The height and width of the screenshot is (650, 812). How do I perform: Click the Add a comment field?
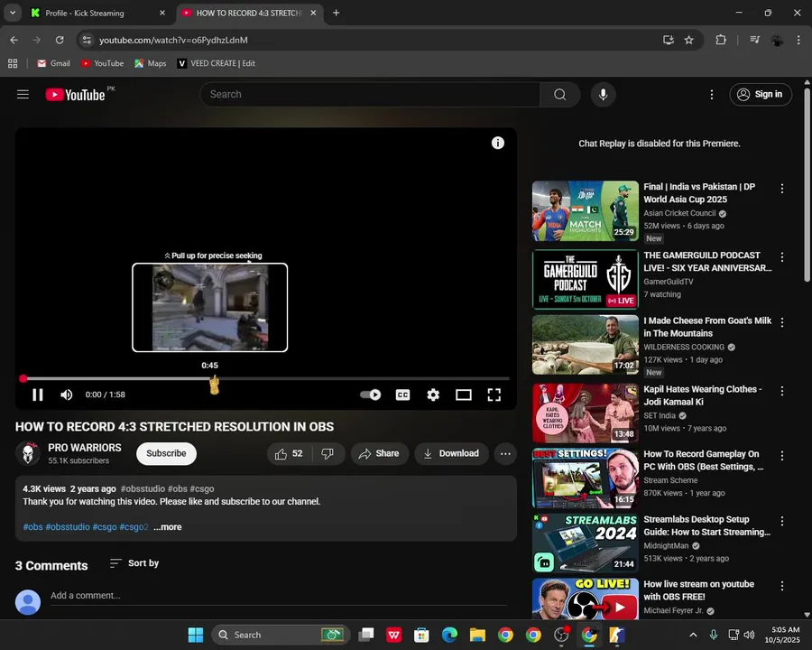[278, 596]
